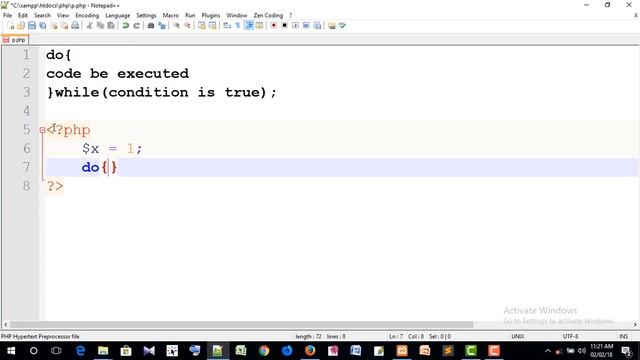This screenshot has height=360, width=640.
Task: Open the Windows Start menu
Action: (x=11, y=351)
